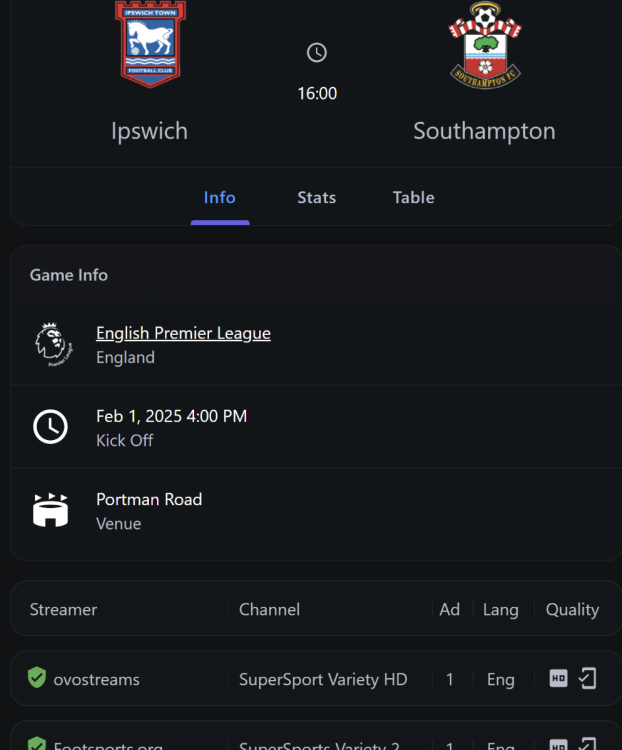Click the Southampton FC club crest
Screen dimensions: 622x750
click(x=485, y=44)
